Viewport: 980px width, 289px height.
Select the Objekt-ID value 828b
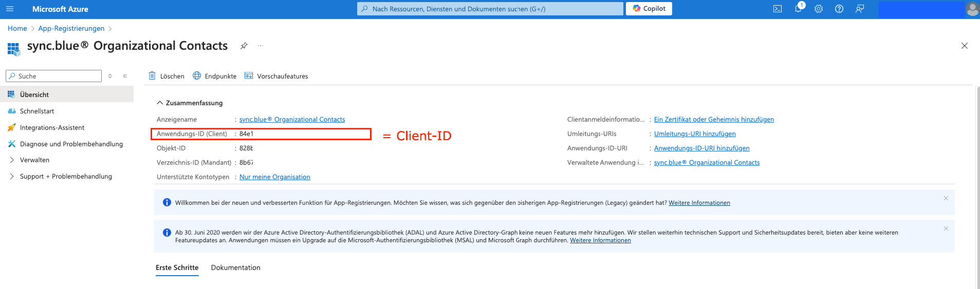(246, 148)
